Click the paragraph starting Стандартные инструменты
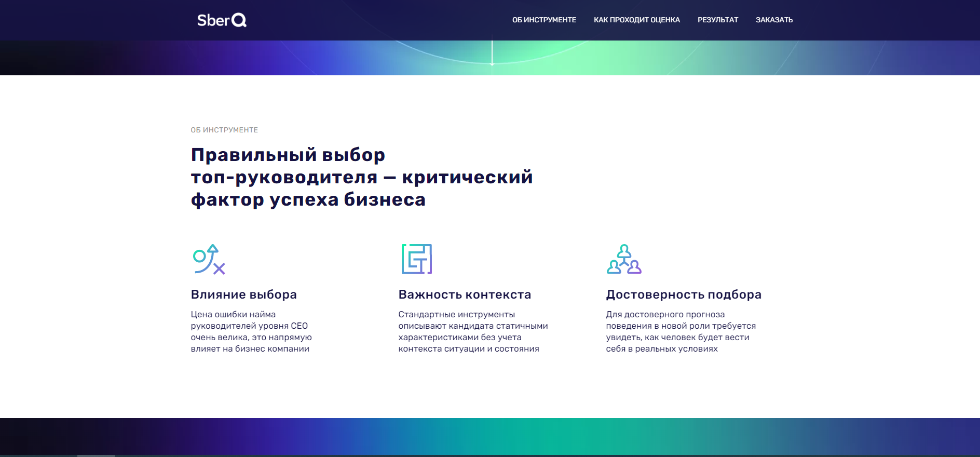The image size is (980, 457). point(473,331)
